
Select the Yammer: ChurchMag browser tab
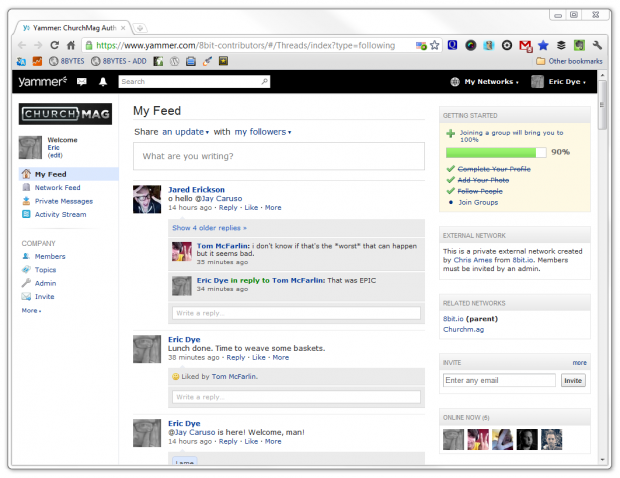click(73, 28)
